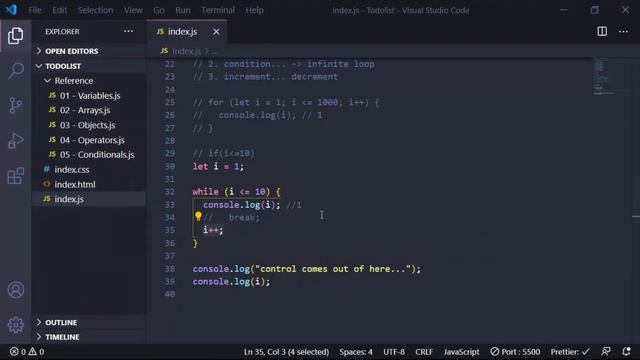Expand the Open Editors section
This screenshot has height=360, width=640.
(x=71, y=51)
